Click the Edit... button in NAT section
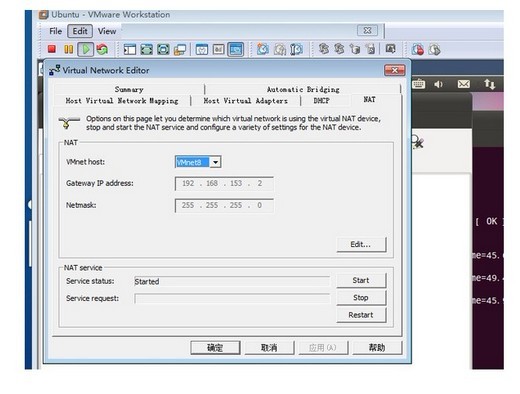This screenshot has width=520, height=394. [x=361, y=244]
